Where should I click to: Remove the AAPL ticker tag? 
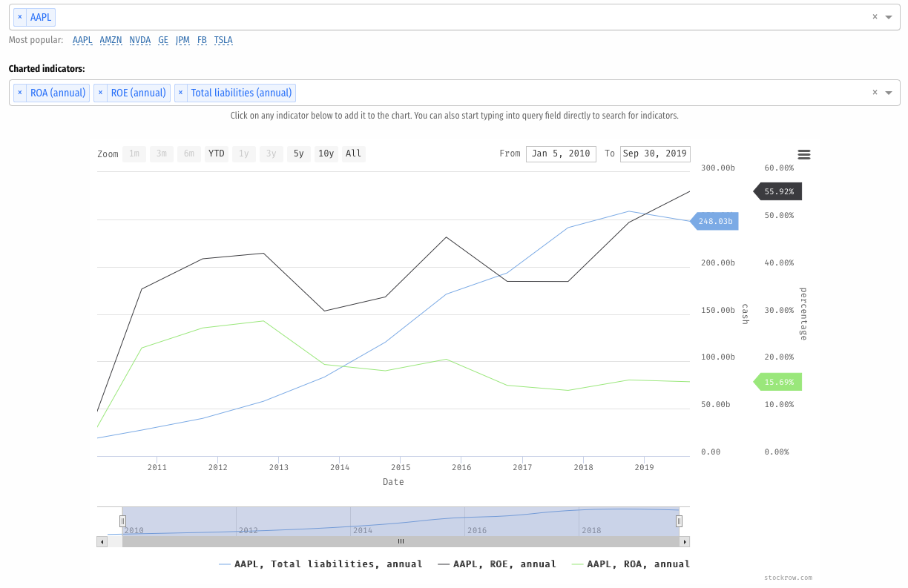pos(20,17)
